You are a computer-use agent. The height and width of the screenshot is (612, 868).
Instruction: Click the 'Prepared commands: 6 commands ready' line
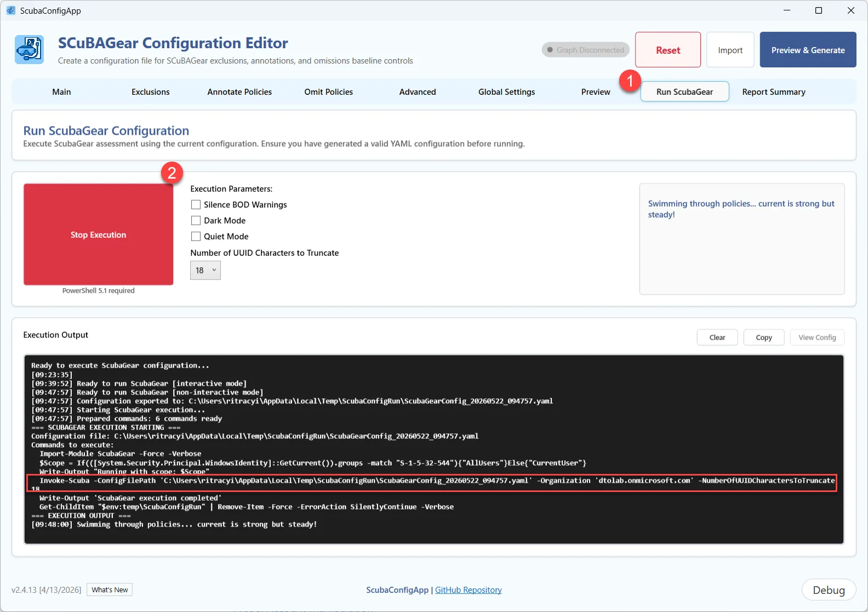(127, 419)
